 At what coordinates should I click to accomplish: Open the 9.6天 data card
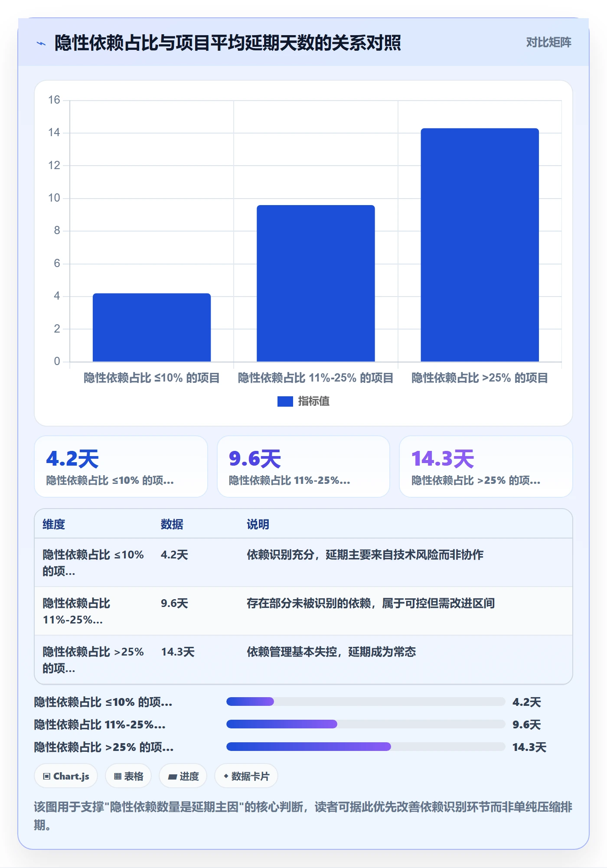point(303,467)
